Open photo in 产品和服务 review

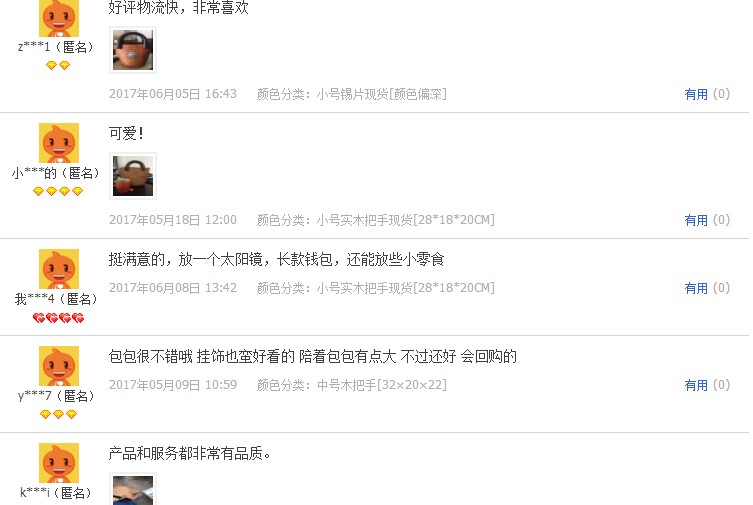tap(133, 489)
